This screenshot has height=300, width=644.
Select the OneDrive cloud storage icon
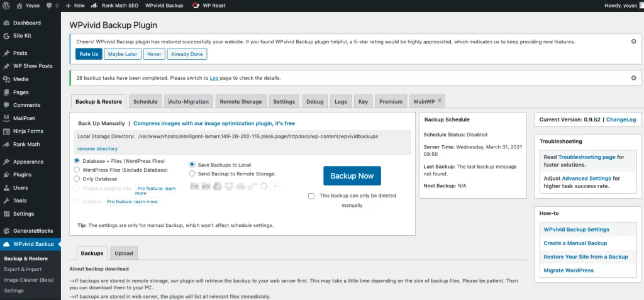(241, 187)
